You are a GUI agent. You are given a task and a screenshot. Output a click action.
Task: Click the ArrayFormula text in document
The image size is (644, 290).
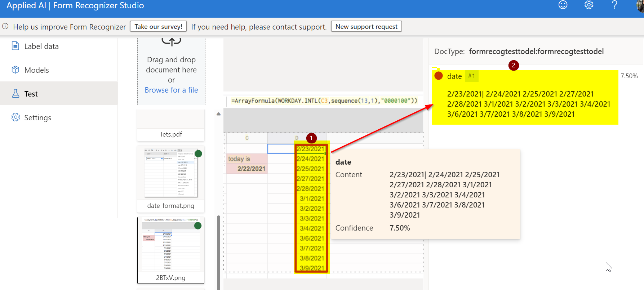point(324,101)
